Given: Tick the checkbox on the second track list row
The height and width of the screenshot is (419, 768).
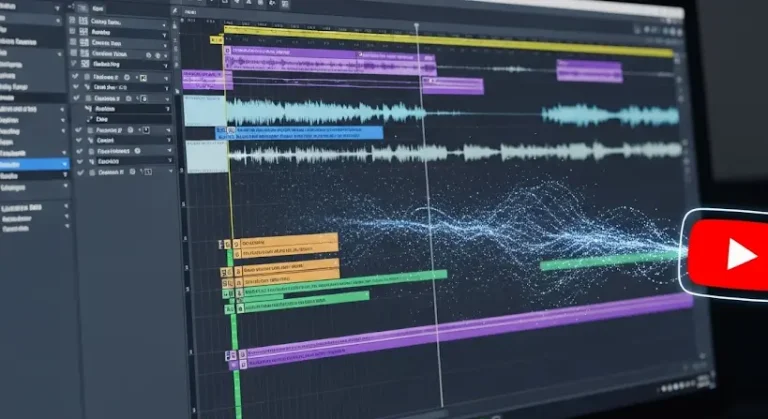Looking at the screenshot, I should click(72, 31).
